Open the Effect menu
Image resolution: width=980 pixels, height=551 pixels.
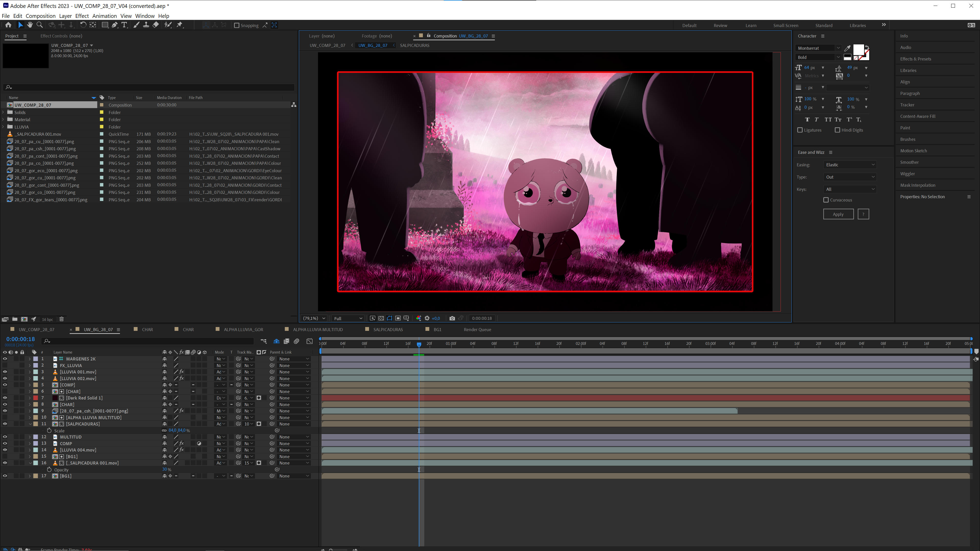[x=82, y=16]
